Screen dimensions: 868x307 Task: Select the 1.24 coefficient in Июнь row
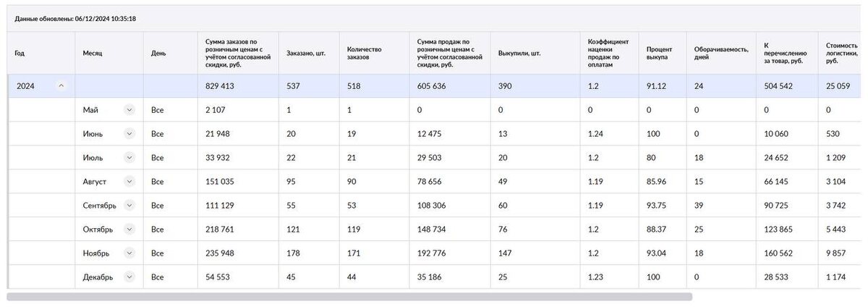click(x=609, y=133)
